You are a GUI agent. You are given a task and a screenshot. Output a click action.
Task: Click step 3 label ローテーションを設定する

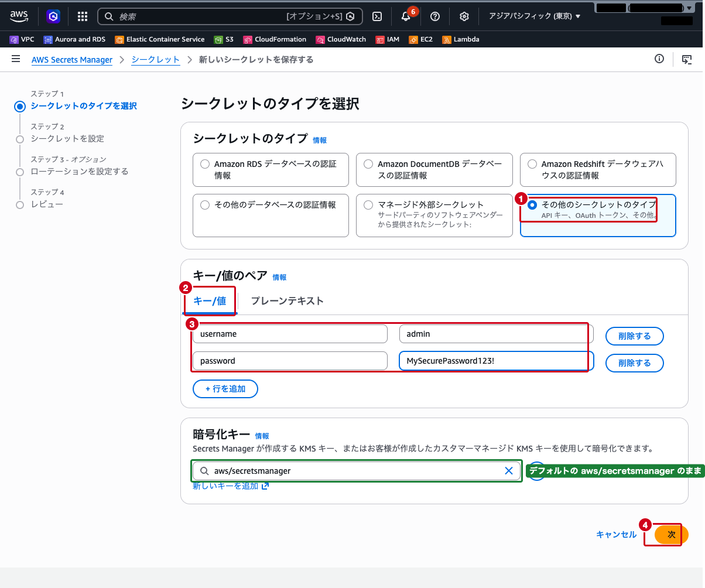[x=80, y=172]
